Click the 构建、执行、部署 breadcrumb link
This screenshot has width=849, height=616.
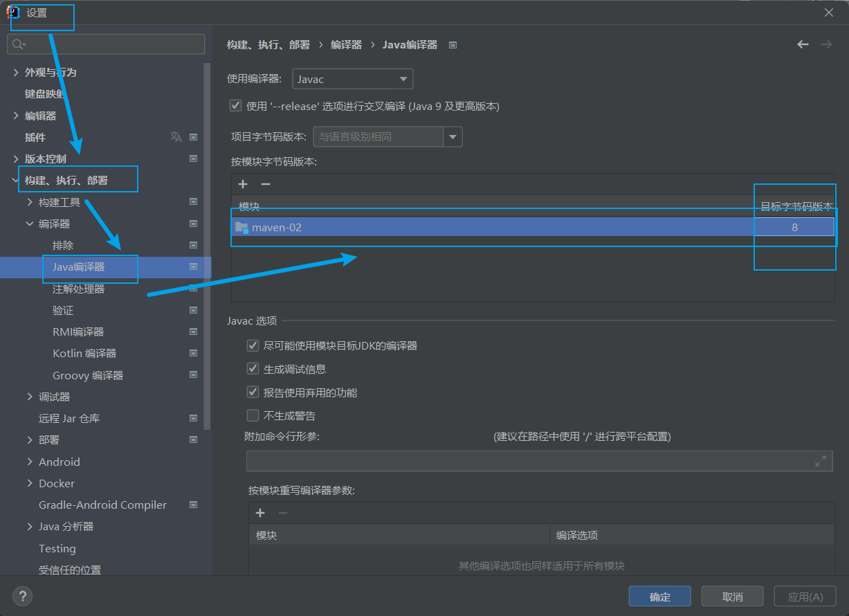coord(268,44)
